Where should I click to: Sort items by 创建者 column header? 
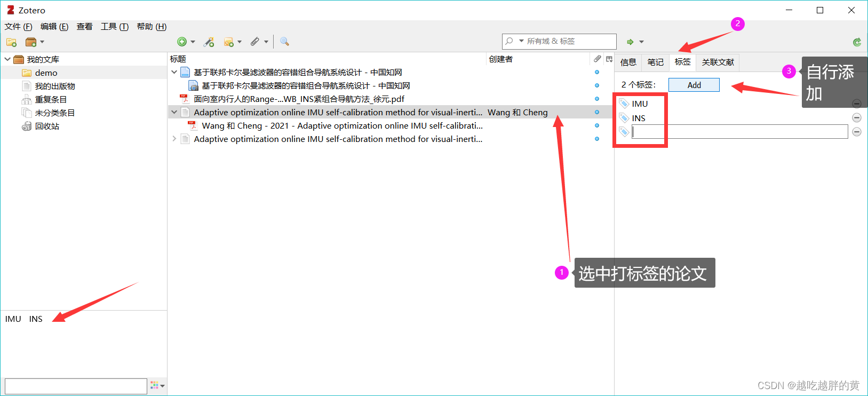(x=538, y=59)
